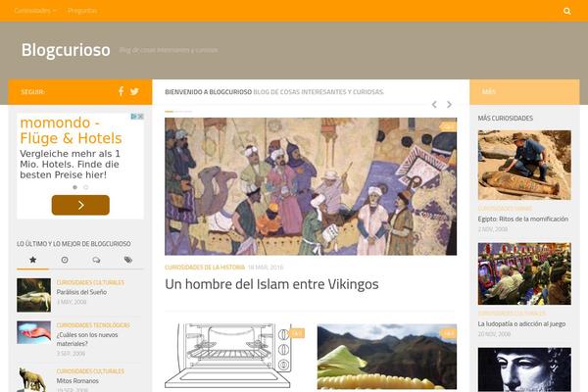
Task: Open the Facebook follow icon
Action: click(x=121, y=91)
